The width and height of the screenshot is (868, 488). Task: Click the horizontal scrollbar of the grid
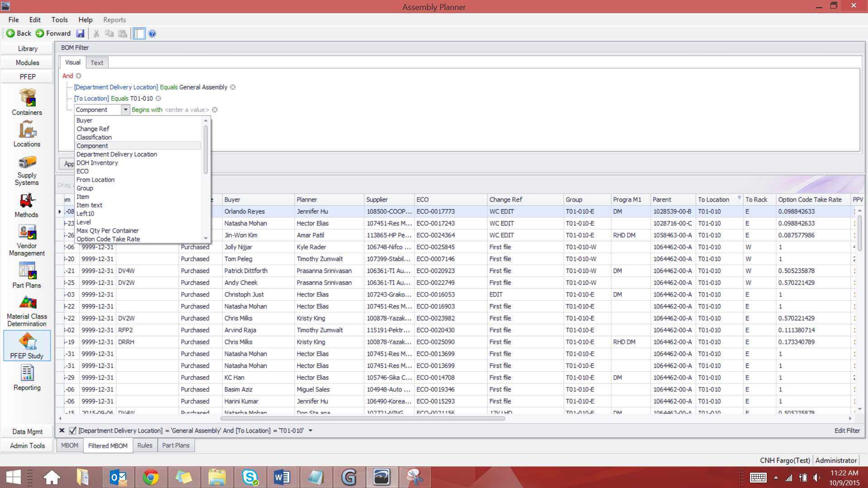click(363, 418)
